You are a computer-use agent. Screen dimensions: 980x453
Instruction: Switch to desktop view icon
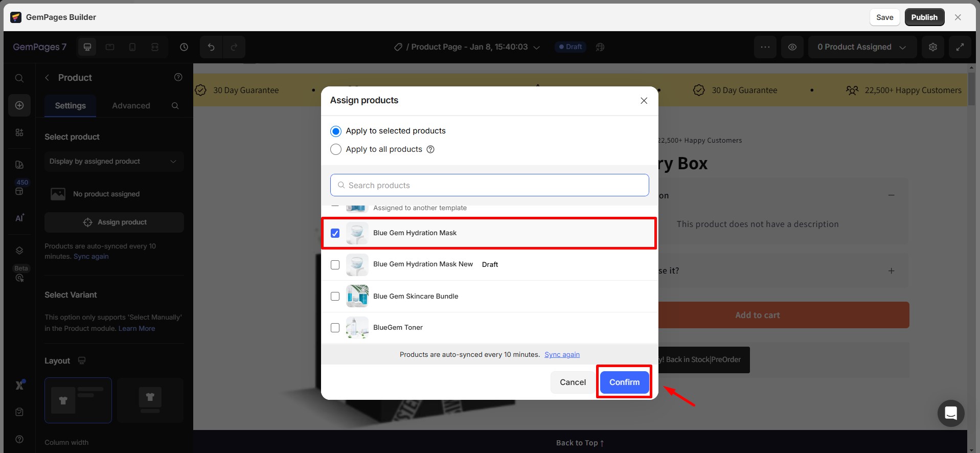pyautogui.click(x=87, y=47)
